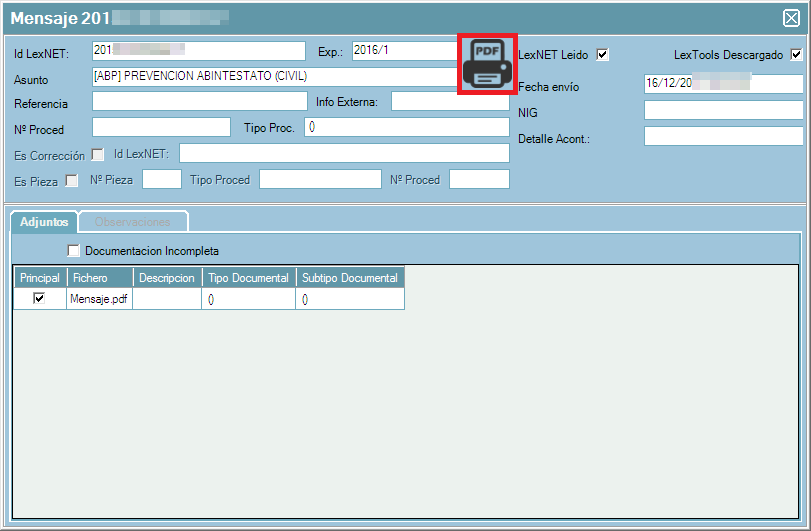Click the Fichero column header
Viewport: 811px width, 531px height.
pyautogui.click(x=99, y=278)
